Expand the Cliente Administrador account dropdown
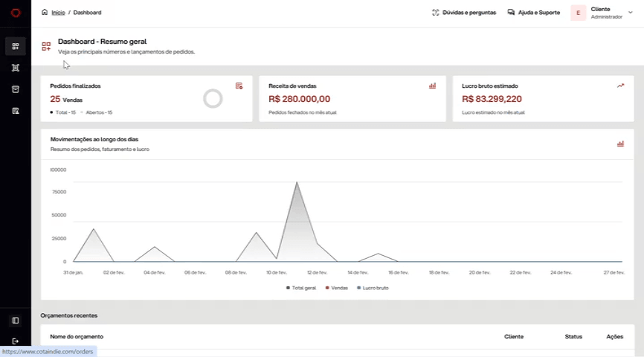 click(631, 13)
